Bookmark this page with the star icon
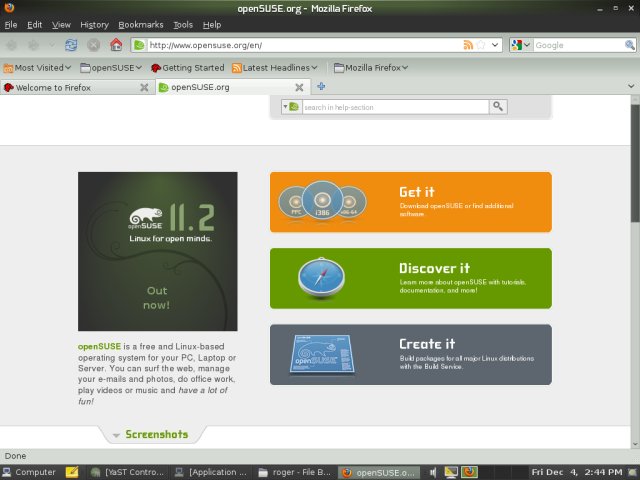The width and height of the screenshot is (640, 480). click(481, 45)
